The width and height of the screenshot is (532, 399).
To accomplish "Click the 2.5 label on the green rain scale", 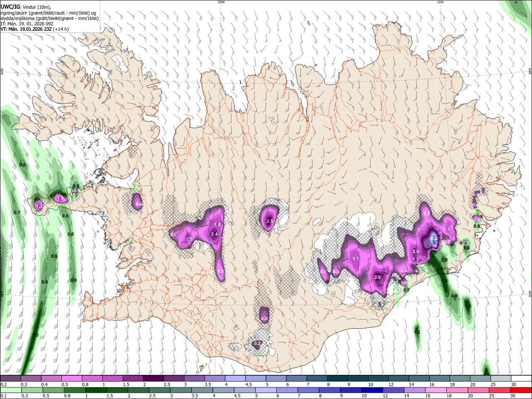I will (x=152, y=396).
